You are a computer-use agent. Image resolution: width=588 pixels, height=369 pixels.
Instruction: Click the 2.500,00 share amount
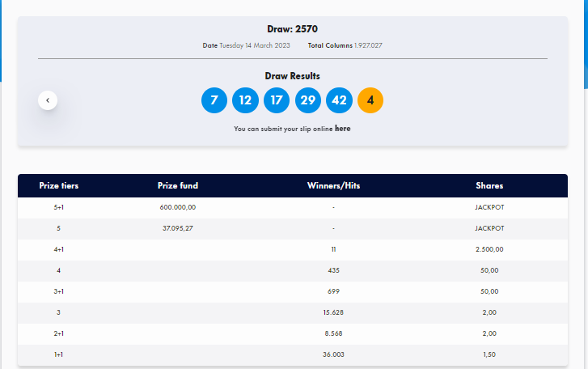pyautogui.click(x=489, y=249)
